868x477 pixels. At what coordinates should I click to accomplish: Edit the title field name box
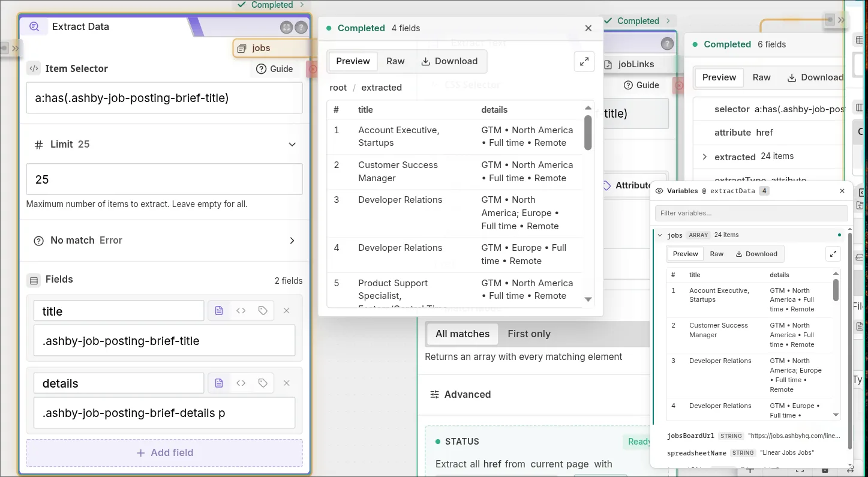[119, 311]
